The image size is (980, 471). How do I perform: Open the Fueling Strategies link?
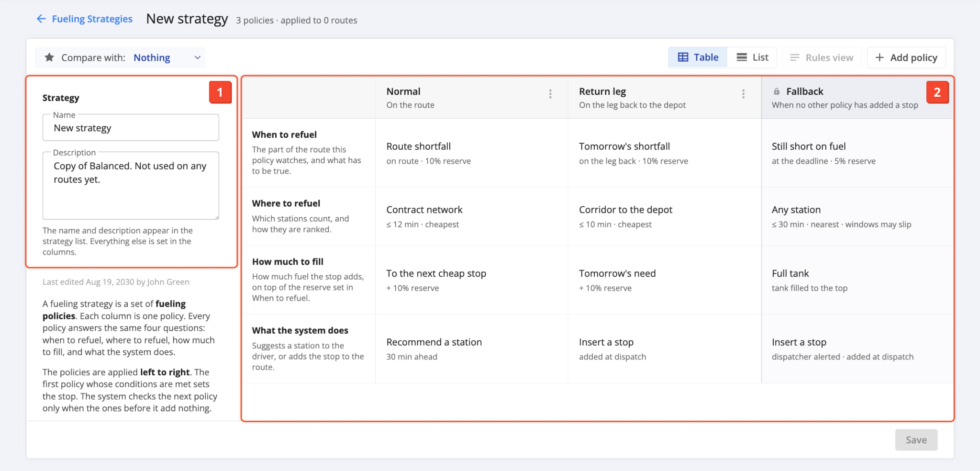pos(92,19)
